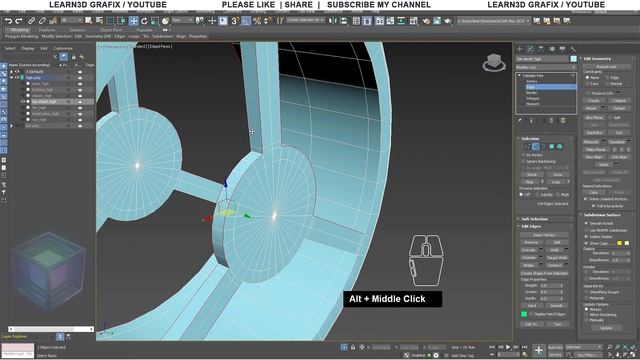Activate the Select and Scale tool
The image size is (640, 360).
[154, 20]
